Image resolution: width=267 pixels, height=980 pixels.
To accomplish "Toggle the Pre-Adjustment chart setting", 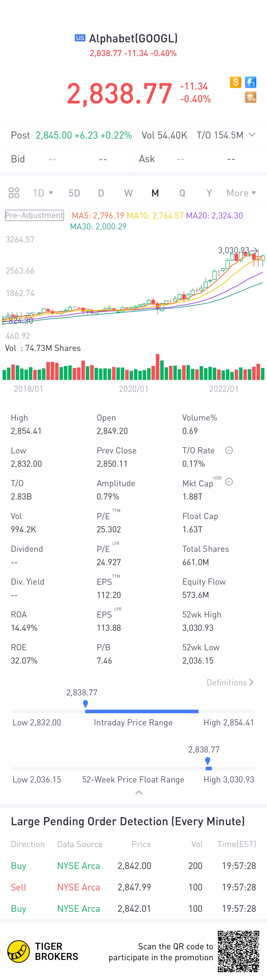I will (x=34, y=215).
